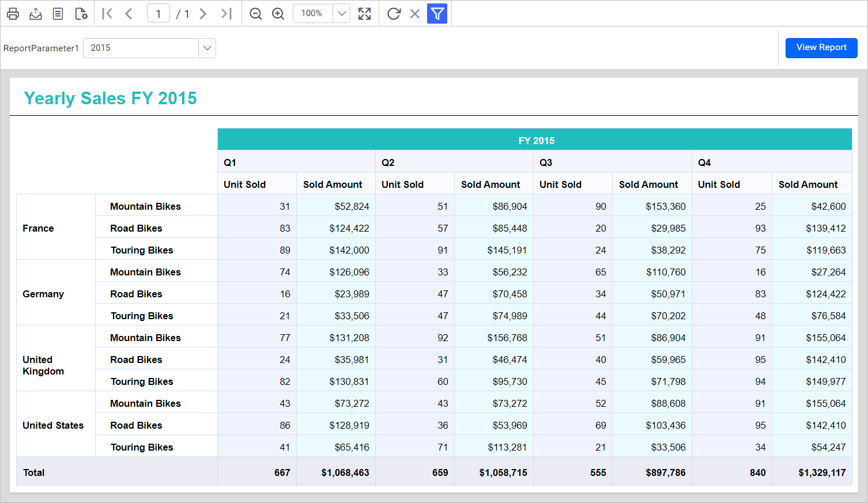Screen dimensions: 868x503
Task: Fit report to page icon
Action: 365,14
